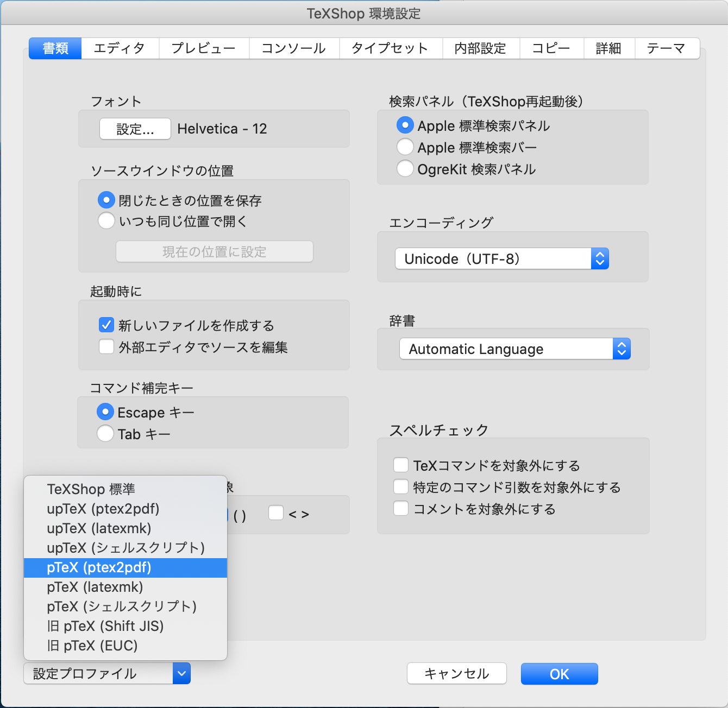Open the Unicode (UTF-8) encoding dropdown
The image size is (728, 708).
502,259
